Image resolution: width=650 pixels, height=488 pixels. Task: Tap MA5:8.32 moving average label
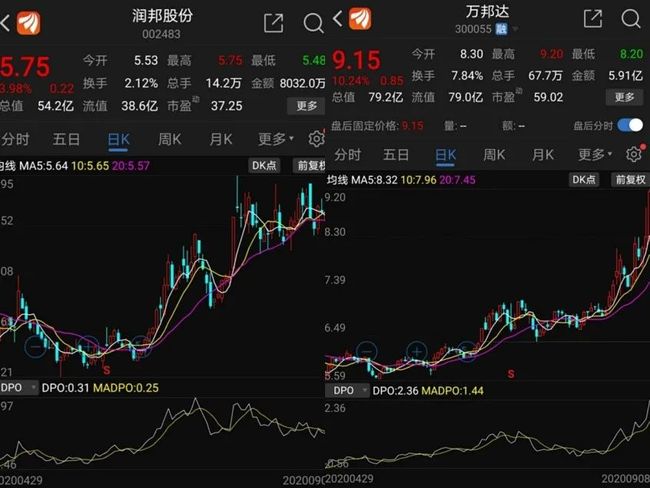[x=374, y=180]
